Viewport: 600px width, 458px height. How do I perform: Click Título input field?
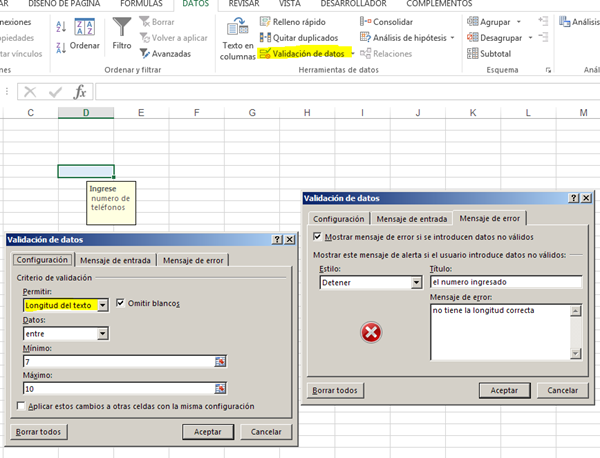coord(506,282)
